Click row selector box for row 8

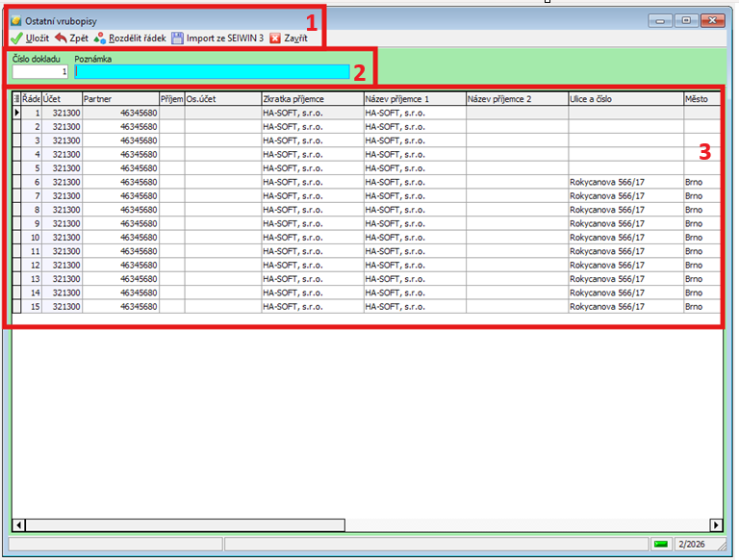coord(16,210)
